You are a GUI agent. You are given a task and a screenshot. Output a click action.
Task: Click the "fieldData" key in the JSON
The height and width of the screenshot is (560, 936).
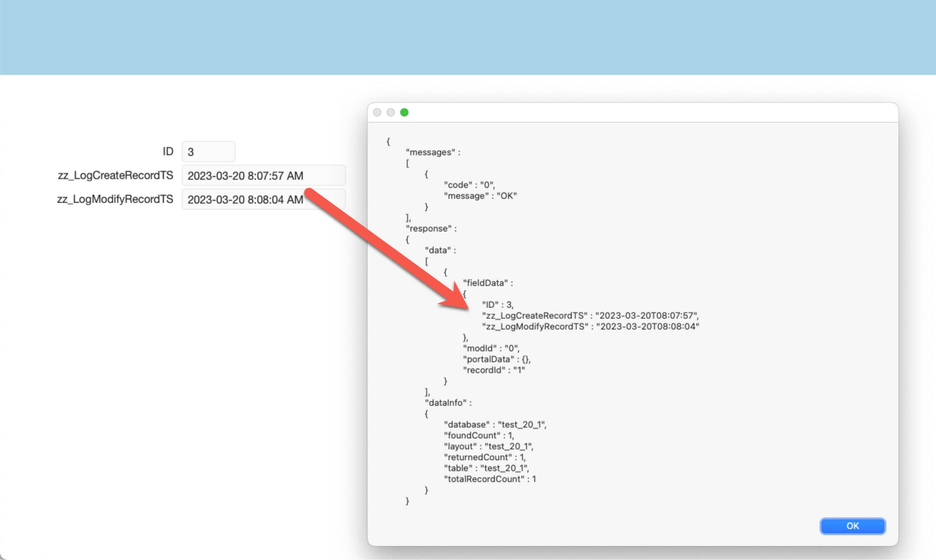(x=485, y=283)
